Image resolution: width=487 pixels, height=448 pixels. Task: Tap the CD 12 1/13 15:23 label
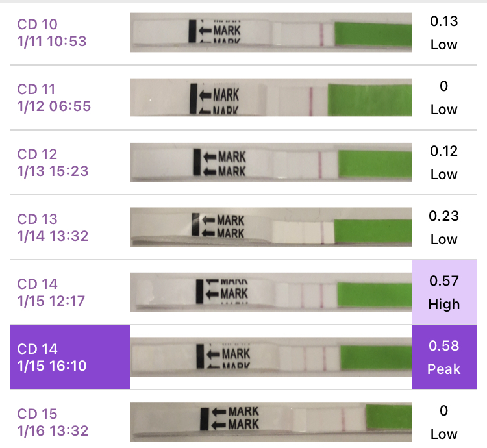(x=52, y=163)
